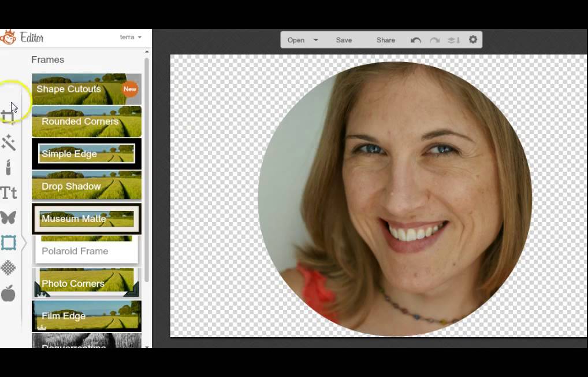588x377 pixels.
Task: Open settings gear in top toolbar
Action: pos(473,39)
